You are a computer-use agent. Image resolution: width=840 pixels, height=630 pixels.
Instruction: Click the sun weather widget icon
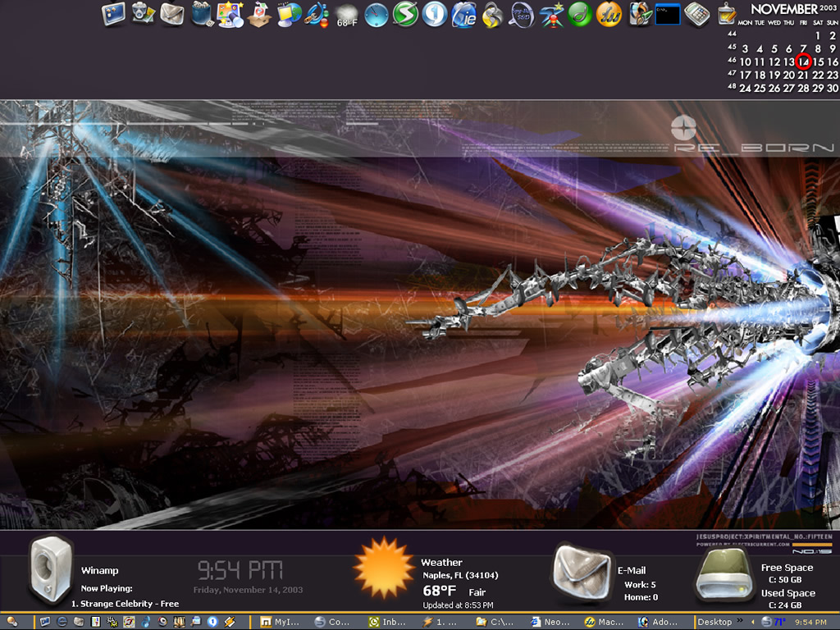click(x=384, y=568)
